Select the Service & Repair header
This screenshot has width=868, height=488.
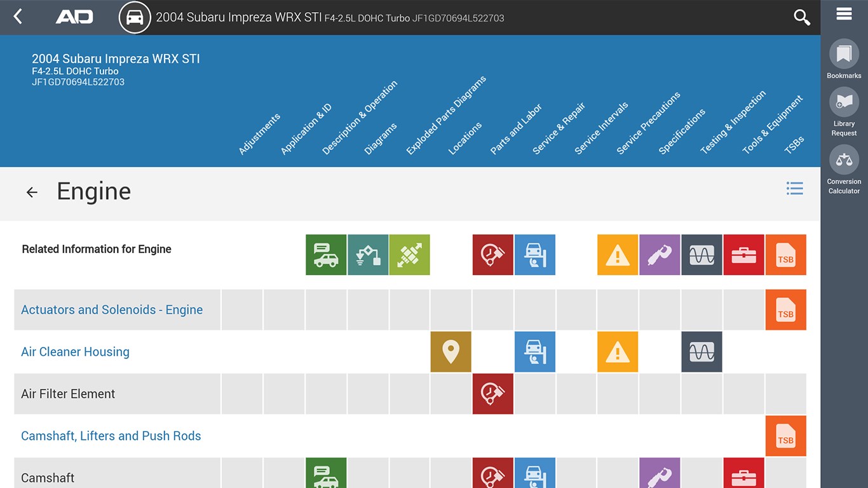point(559,128)
